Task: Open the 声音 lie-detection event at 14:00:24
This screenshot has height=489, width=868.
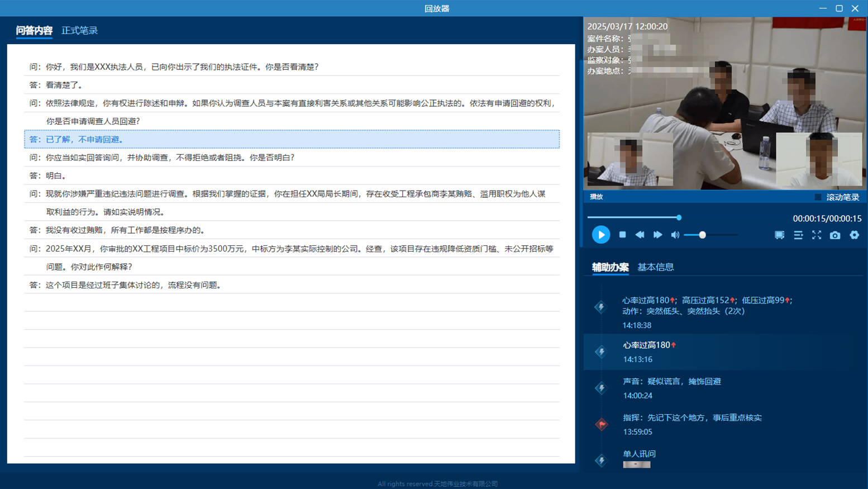Action: pos(672,381)
